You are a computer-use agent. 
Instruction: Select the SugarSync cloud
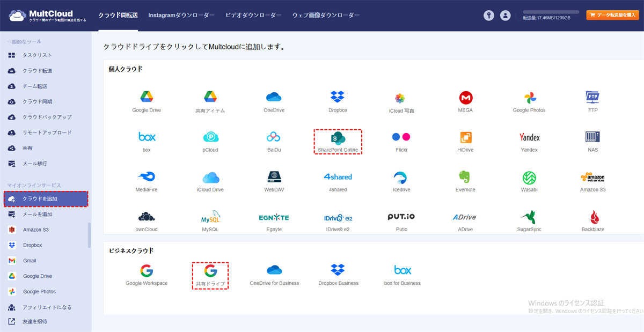coord(529,220)
